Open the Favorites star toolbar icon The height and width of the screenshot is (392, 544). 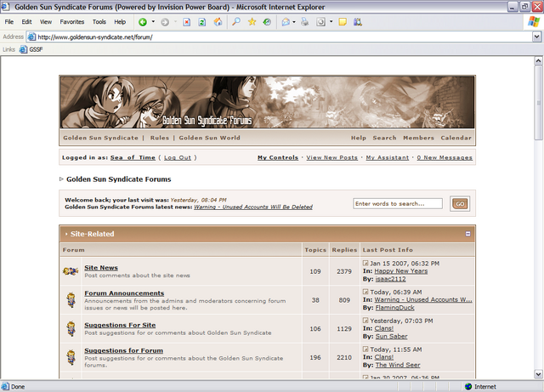(x=252, y=22)
